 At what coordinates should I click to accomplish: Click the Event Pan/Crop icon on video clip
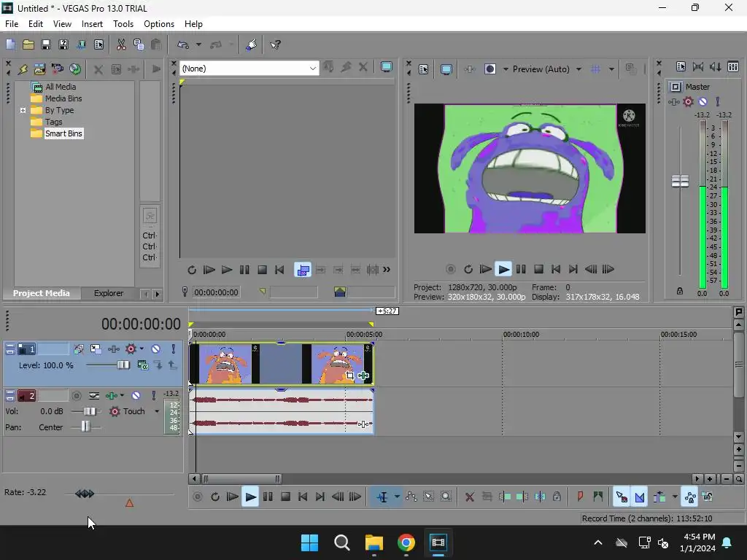coord(350,376)
